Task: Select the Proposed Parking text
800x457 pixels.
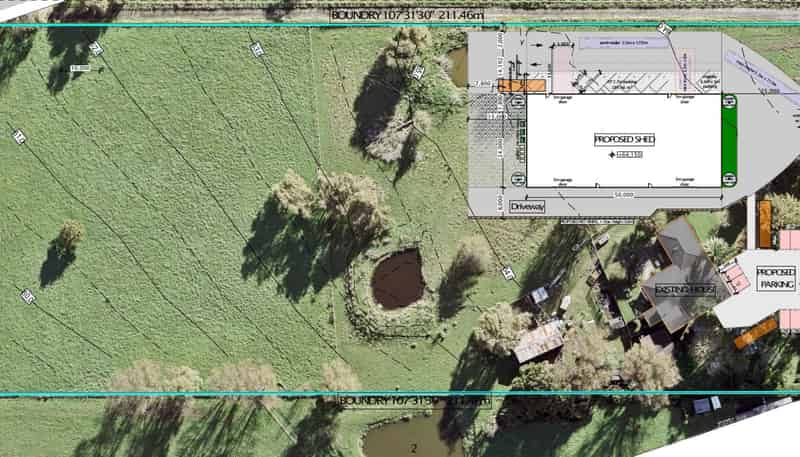Action: click(776, 279)
